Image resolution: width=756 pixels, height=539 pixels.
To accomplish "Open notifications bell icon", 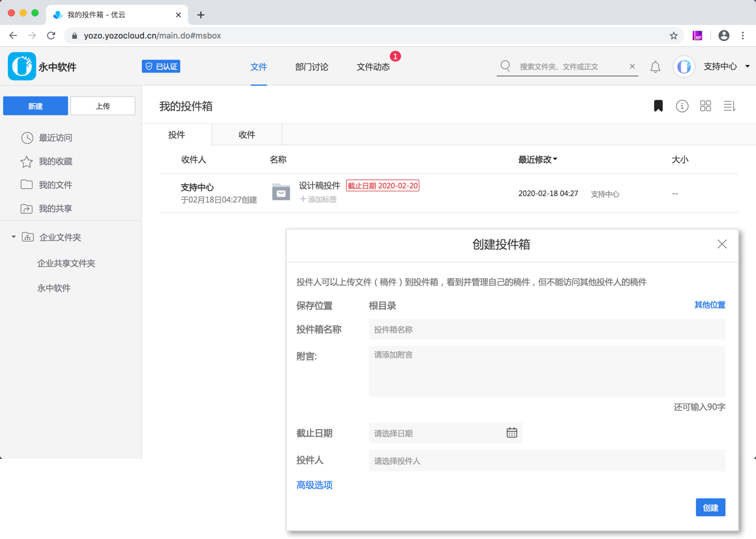I will (x=655, y=67).
